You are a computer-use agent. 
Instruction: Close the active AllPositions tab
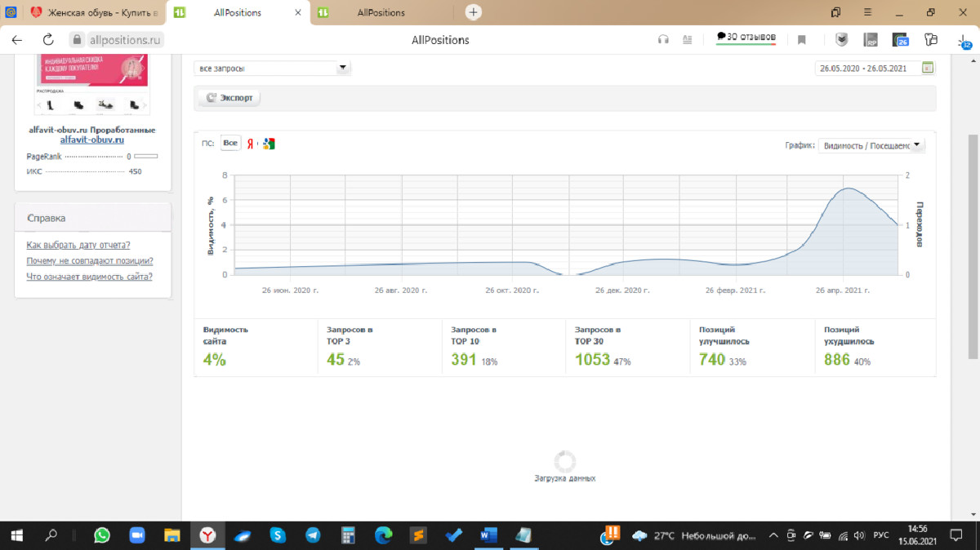298,12
